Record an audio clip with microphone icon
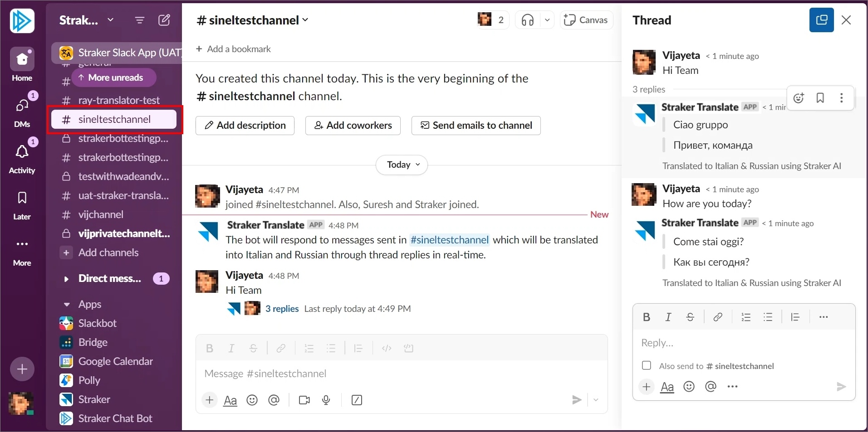This screenshot has height=432, width=868. point(326,400)
